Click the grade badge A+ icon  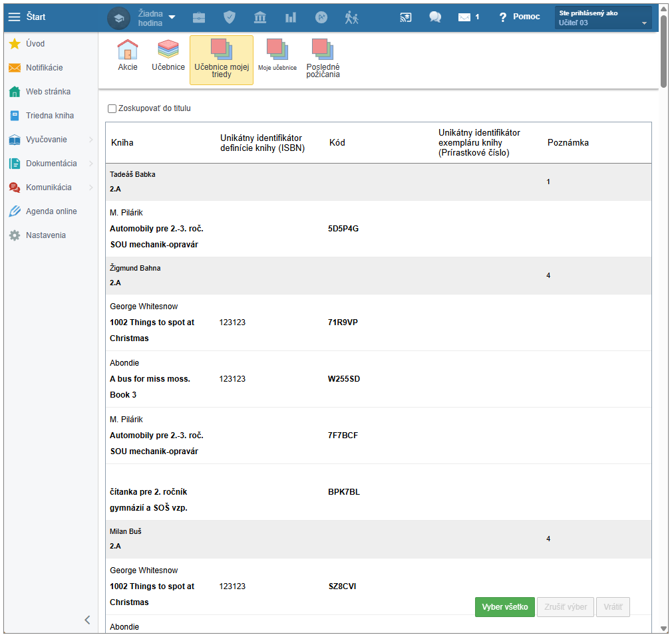pyautogui.click(x=321, y=17)
